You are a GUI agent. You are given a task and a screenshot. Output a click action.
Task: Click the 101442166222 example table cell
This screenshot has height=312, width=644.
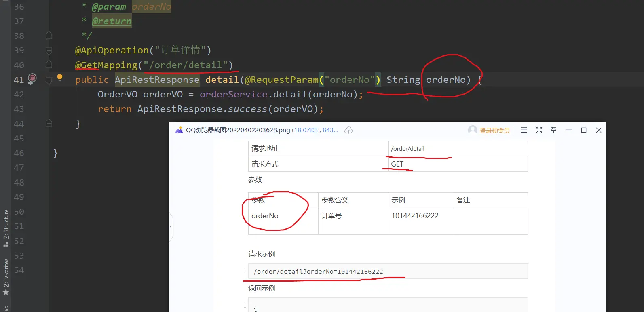tap(421, 221)
